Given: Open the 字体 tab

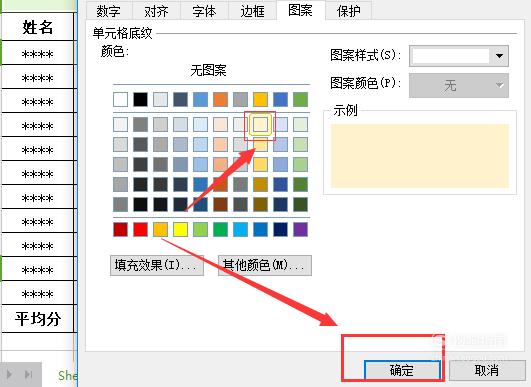Looking at the screenshot, I should click(x=204, y=11).
